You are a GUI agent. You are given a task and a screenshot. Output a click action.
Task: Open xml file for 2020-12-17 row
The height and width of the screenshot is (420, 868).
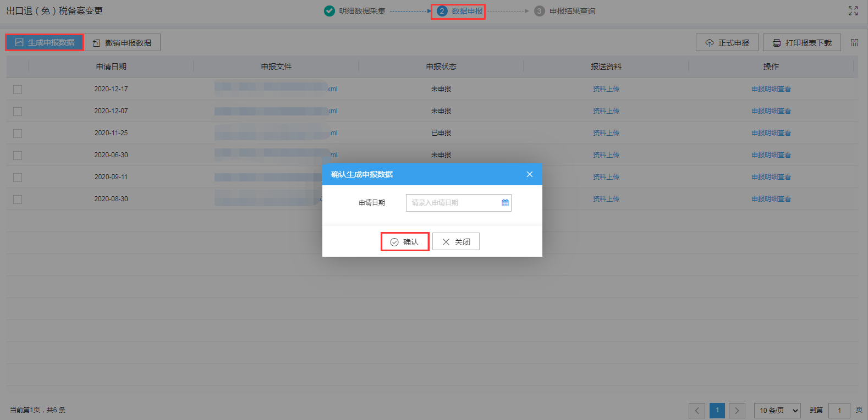click(x=276, y=89)
